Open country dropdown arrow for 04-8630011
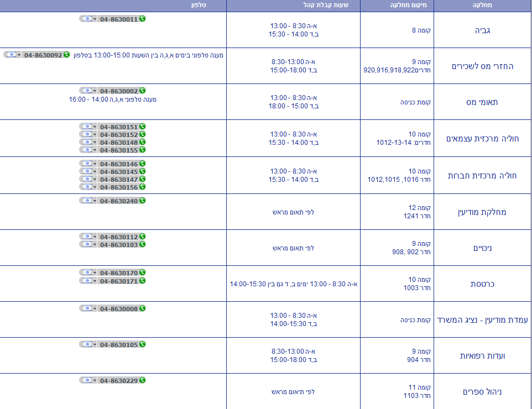 (x=95, y=19)
